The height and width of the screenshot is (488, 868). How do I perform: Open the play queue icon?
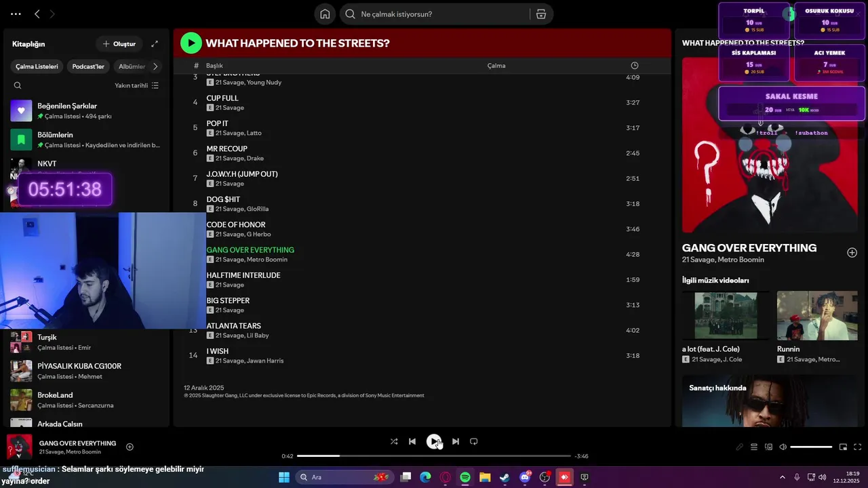pyautogui.click(x=754, y=447)
